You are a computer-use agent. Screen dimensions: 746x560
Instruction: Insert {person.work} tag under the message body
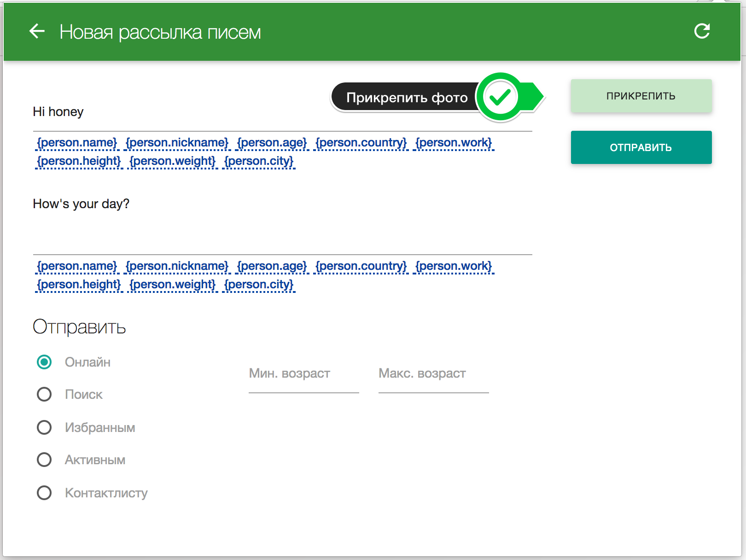[454, 266]
